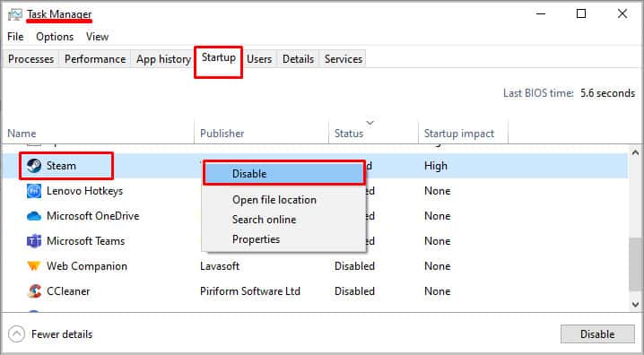Switch to the Services tab

(x=344, y=59)
